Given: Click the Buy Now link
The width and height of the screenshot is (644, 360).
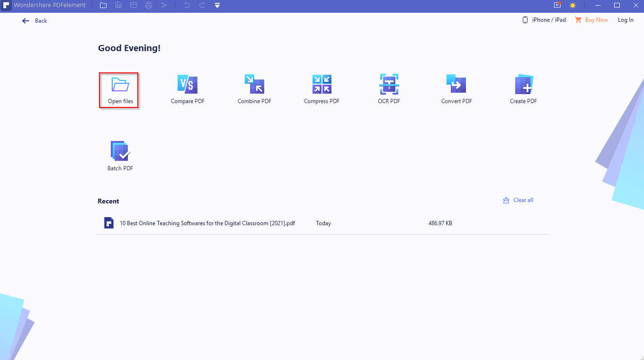Looking at the screenshot, I should [x=591, y=20].
